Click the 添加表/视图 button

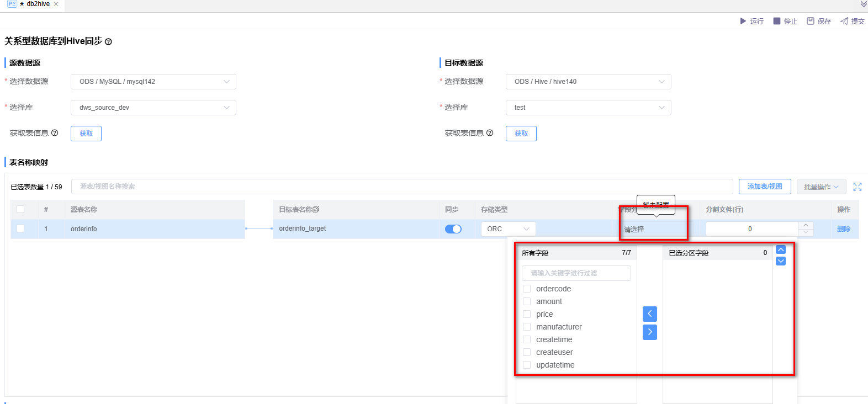tap(765, 187)
